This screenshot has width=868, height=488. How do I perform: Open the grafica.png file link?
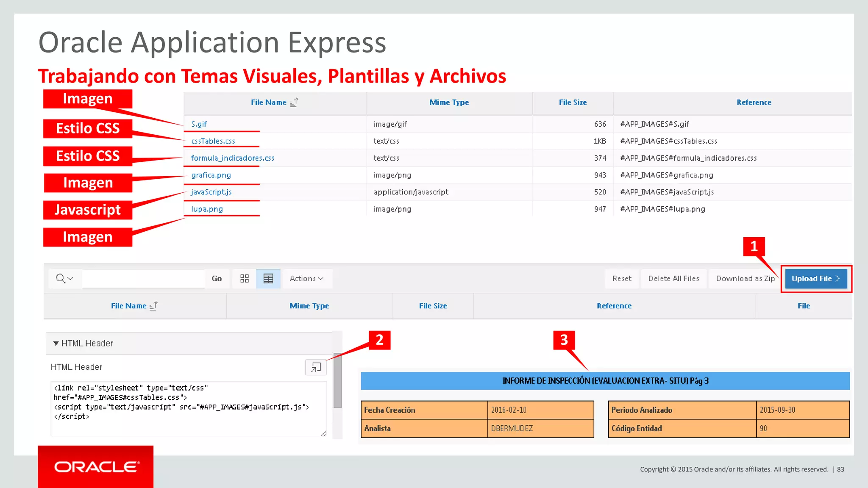(211, 175)
